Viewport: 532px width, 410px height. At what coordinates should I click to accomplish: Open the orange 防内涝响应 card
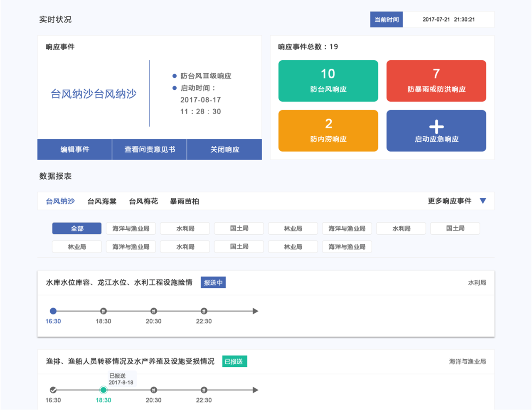[328, 131]
